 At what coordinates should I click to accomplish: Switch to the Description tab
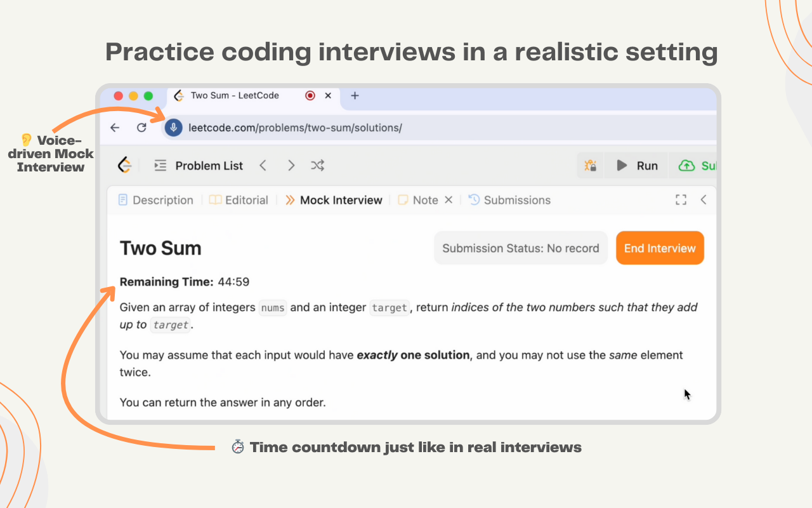point(155,200)
